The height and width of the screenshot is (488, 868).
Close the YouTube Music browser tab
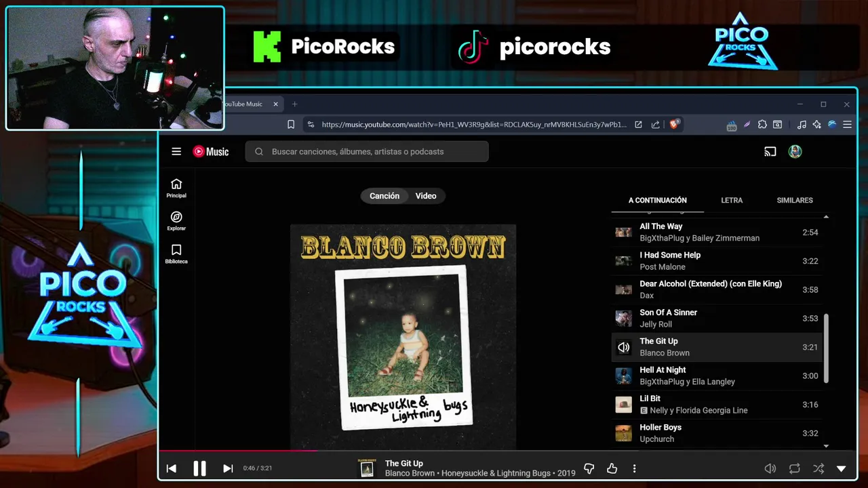pos(275,104)
